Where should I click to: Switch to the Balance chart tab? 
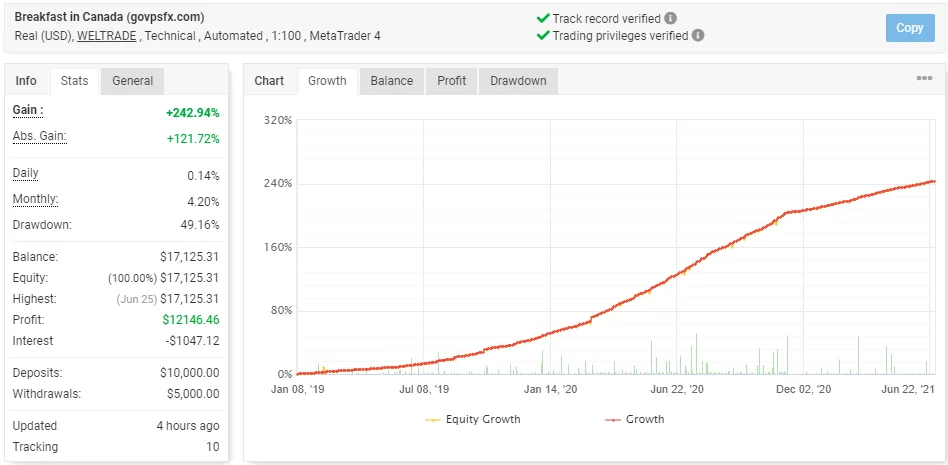tap(392, 81)
